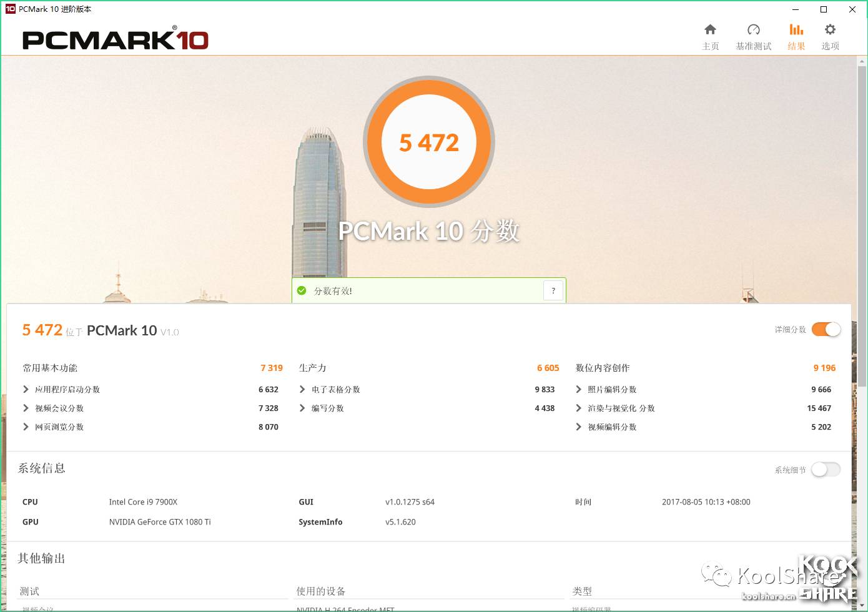Click the orange 5 472 score circle

coord(429,142)
